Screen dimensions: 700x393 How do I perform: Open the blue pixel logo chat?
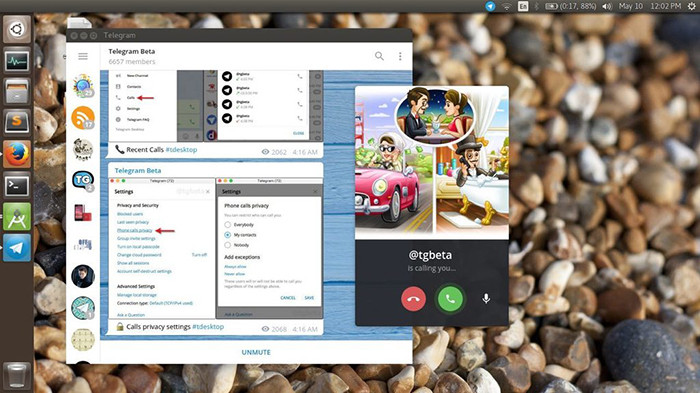[83, 244]
